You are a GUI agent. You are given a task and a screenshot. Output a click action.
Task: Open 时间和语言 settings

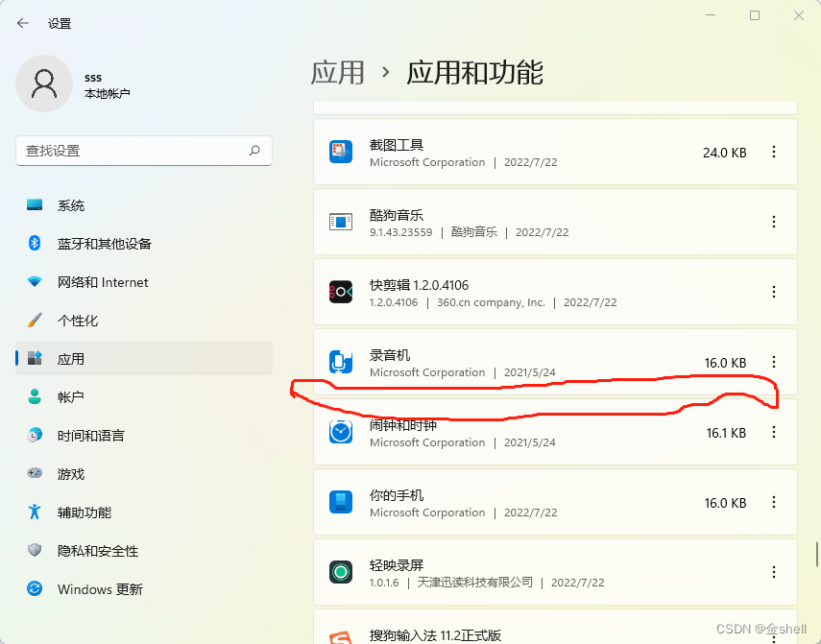point(144,436)
